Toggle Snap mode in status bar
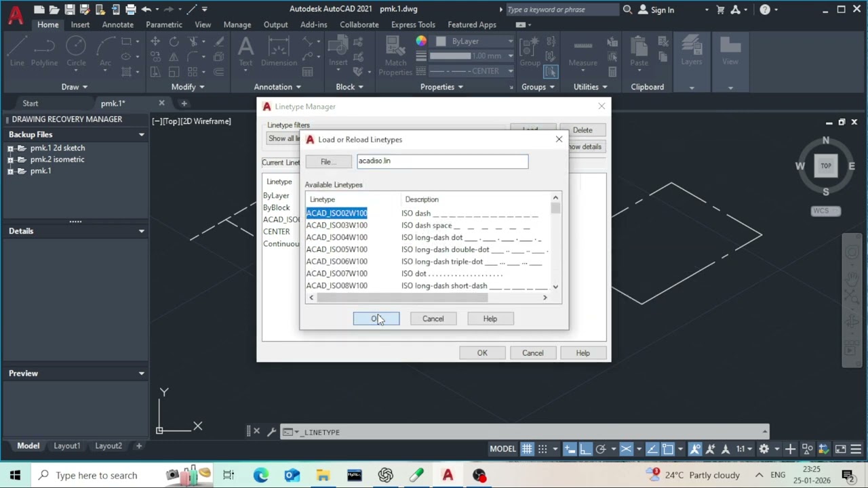The image size is (868, 488). [542, 449]
